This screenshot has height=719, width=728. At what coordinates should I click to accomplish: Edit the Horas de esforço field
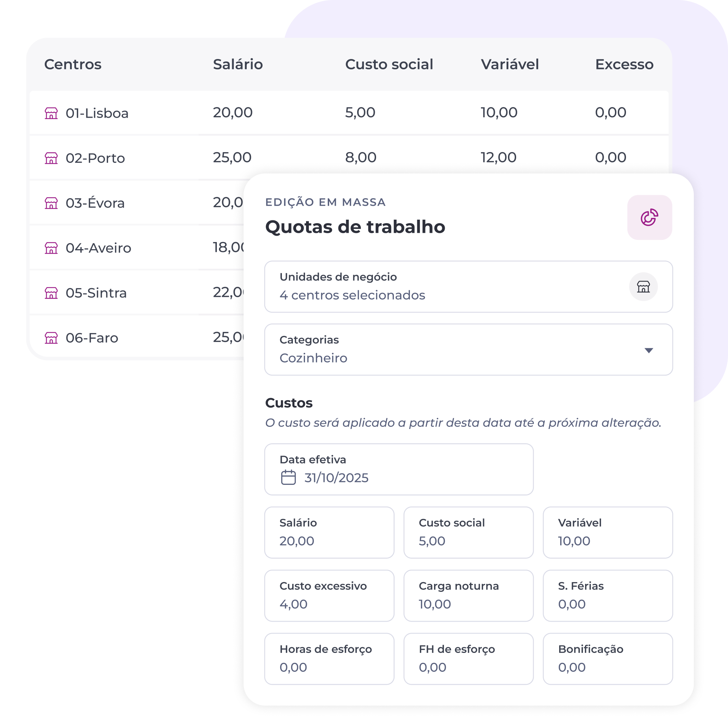pyautogui.click(x=329, y=659)
